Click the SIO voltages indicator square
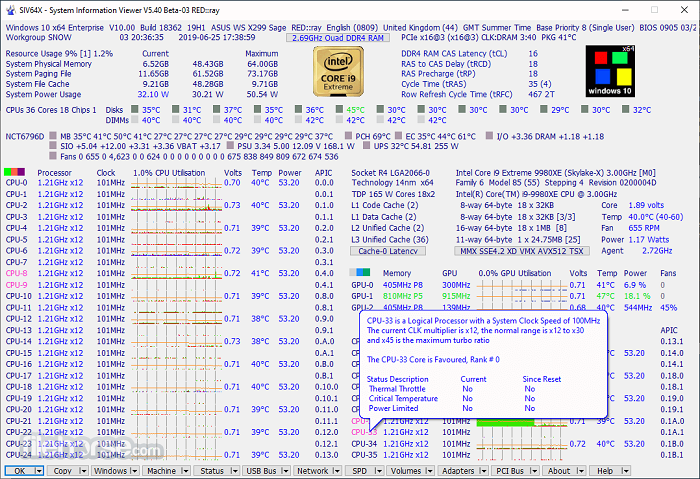 pos(53,146)
